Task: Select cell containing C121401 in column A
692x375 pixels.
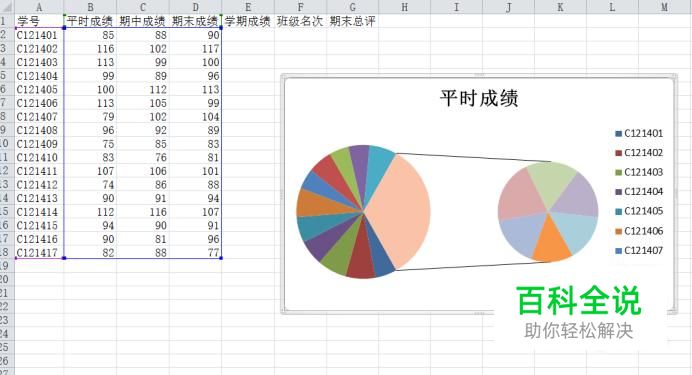Action: [39, 35]
